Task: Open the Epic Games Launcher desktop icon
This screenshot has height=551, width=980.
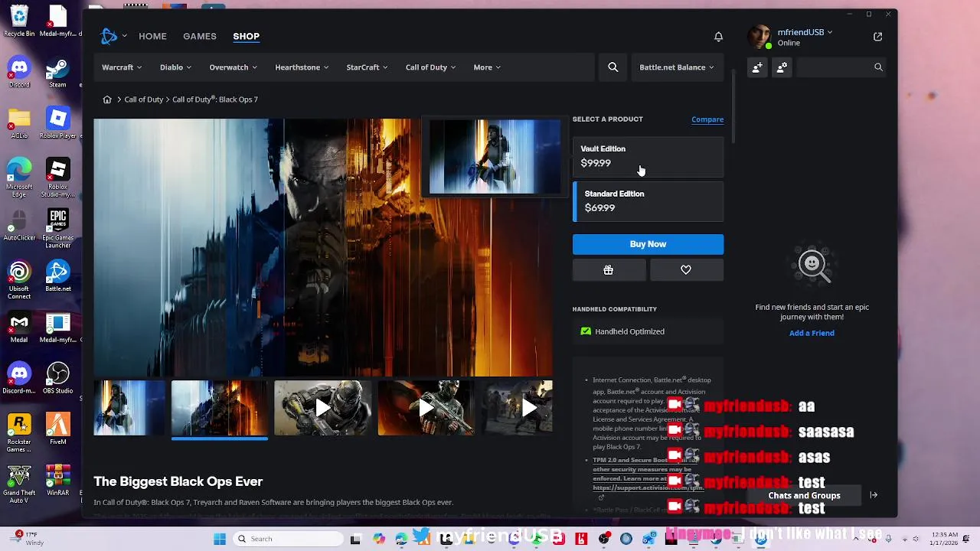Action: tap(57, 229)
